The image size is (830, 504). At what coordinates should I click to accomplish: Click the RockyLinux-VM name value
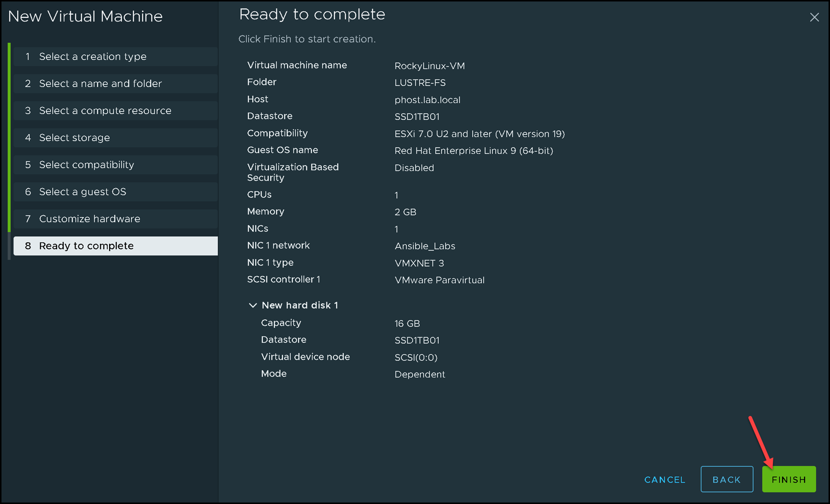coord(429,66)
